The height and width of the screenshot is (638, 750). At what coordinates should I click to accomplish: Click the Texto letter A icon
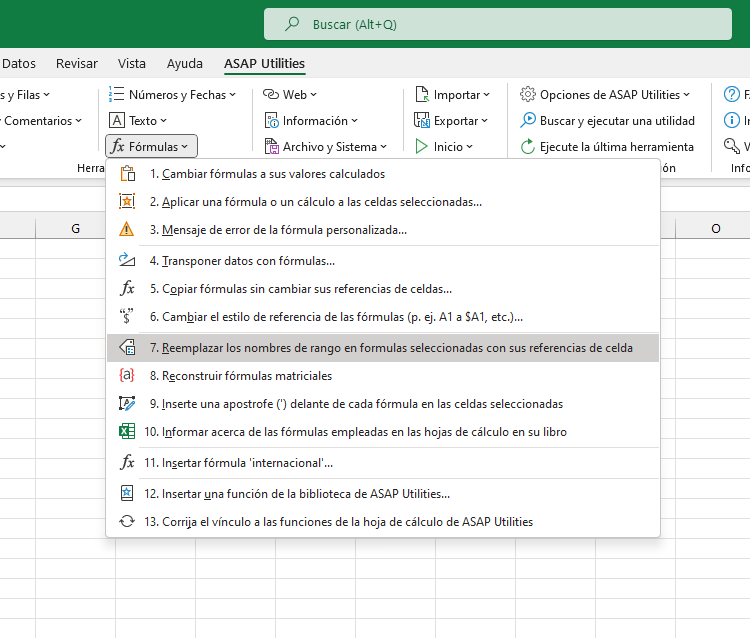[x=117, y=120]
